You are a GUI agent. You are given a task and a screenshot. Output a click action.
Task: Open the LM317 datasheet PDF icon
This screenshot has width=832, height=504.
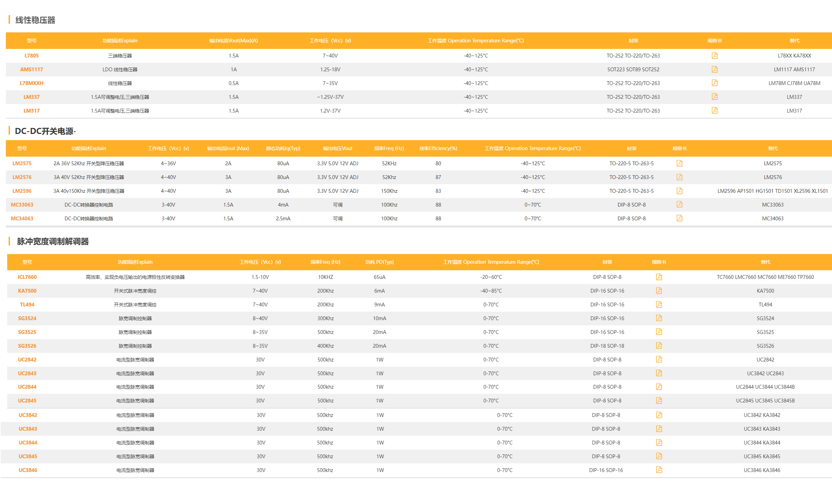(x=715, y=111)
